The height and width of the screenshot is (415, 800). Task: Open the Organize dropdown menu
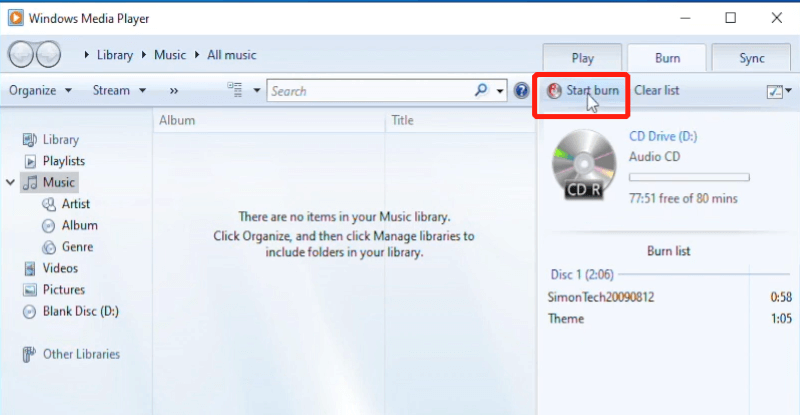40,91
